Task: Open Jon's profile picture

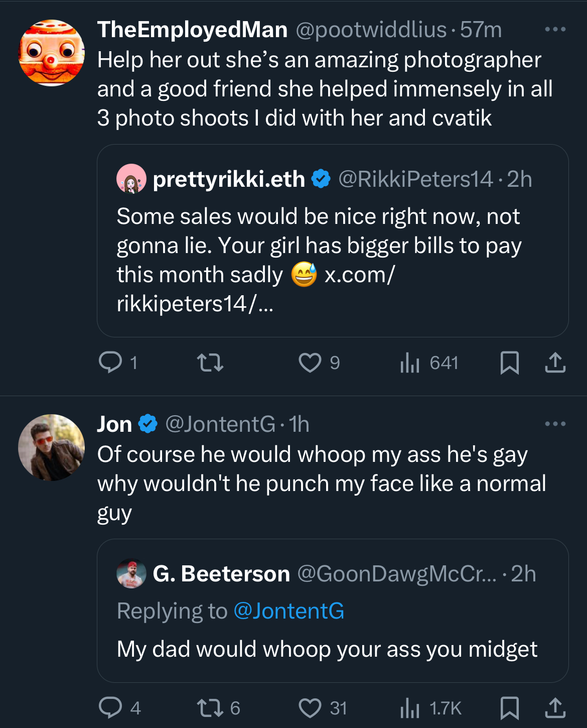Action: 51,447
